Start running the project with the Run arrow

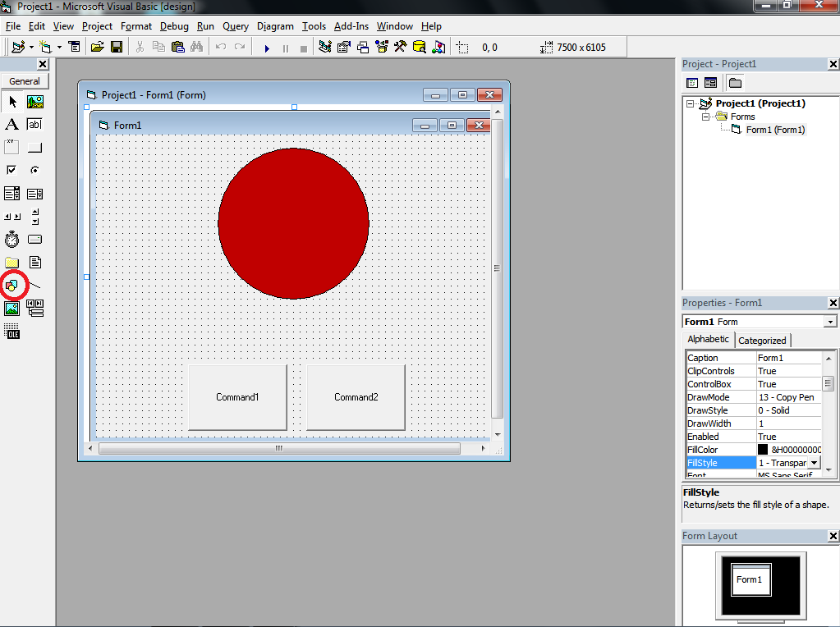[x=266, y=47]
